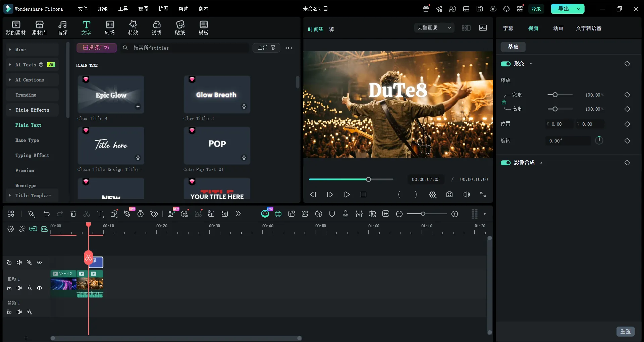Viewport: 644px width, 342px height.
Task: Hide the 视频 1 track with eye icon
Action: [40, 288]
